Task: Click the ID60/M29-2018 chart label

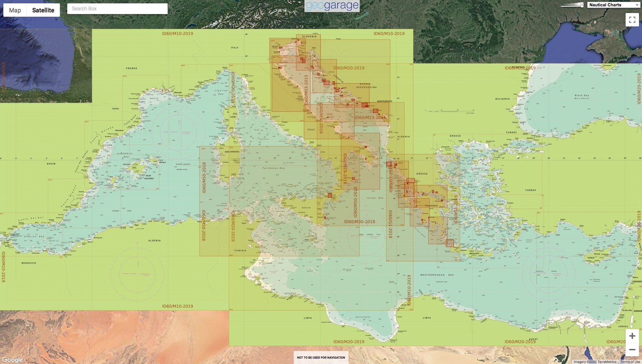Action: pyautogui.click(x=345, y=169)
